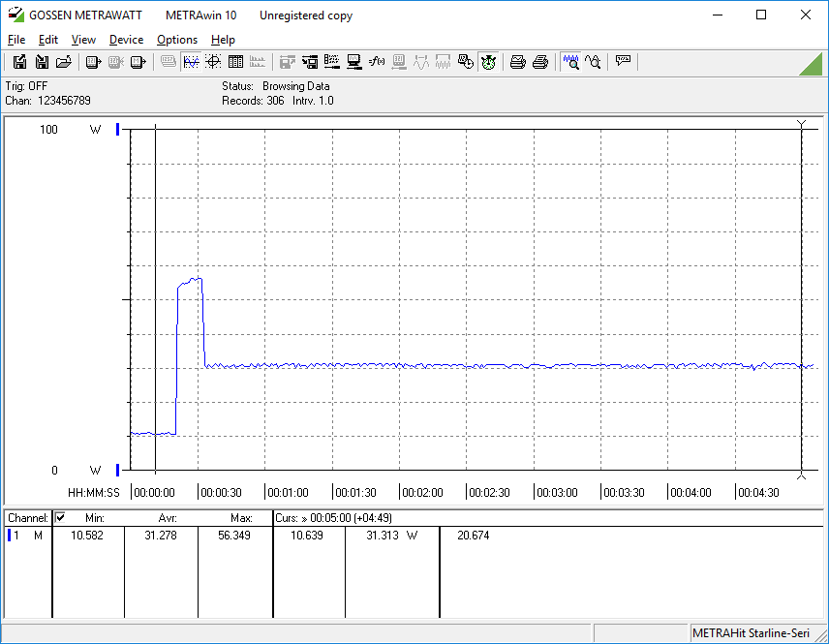Image resolution: width=829 pixels, height=644 pixels.
Task: Click the second printer print-preview icon
Action: pyautogui.click(x=539, y=62)
